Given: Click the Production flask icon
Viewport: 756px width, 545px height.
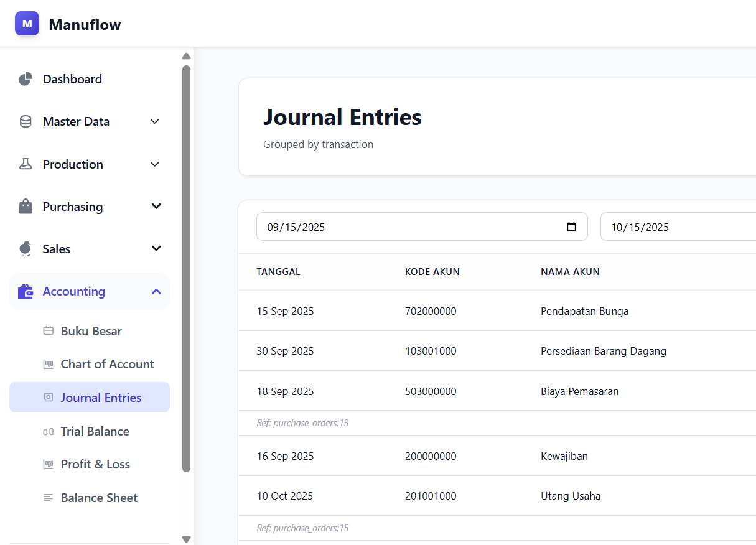Looking at the screenshot, I should point(26,164).
